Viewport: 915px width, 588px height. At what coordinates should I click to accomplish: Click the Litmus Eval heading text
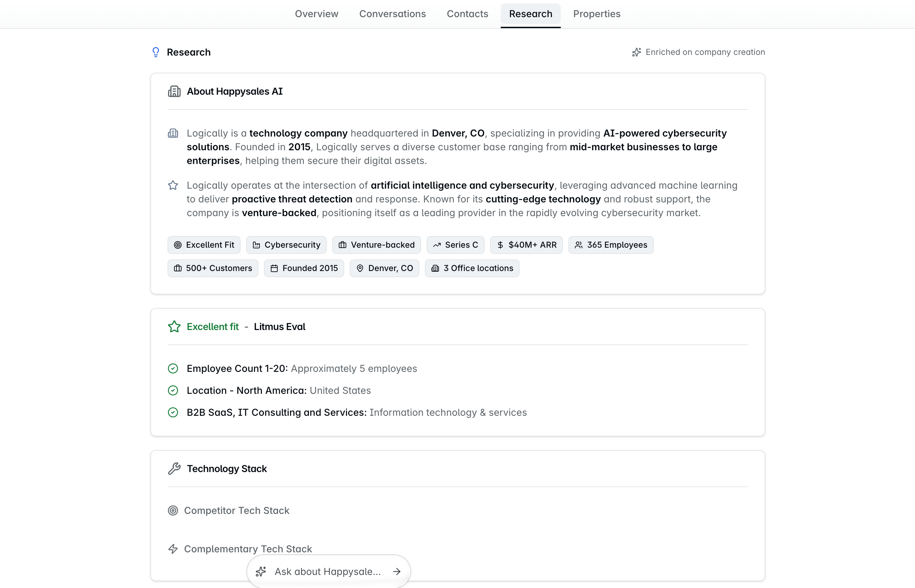279,327
